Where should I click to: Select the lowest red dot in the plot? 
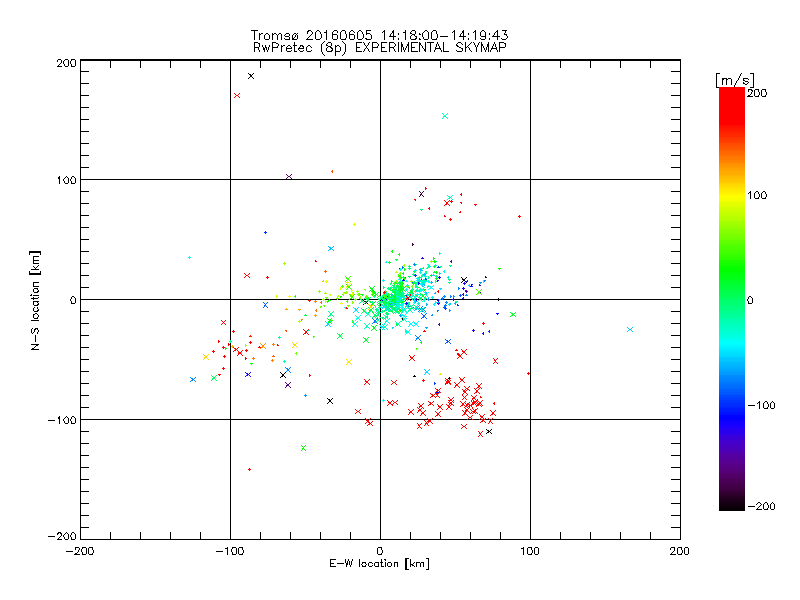coord(249,469)
